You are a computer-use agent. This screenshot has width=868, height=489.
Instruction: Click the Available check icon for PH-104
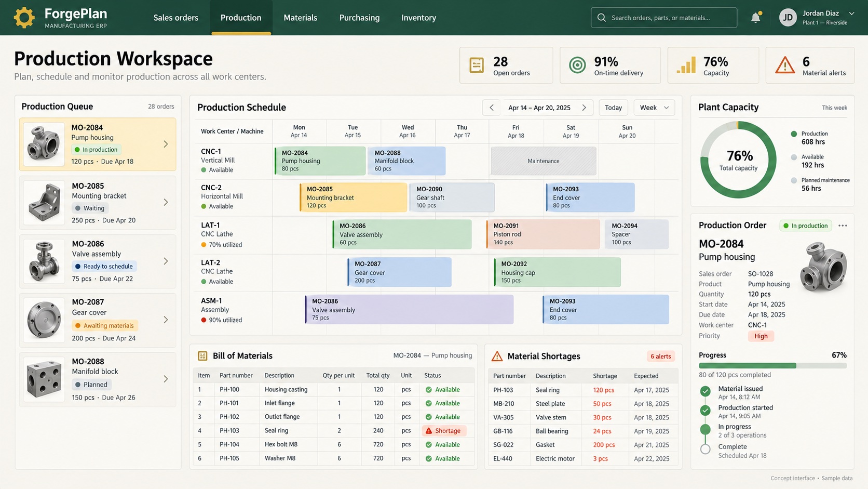tap(429, 445)
